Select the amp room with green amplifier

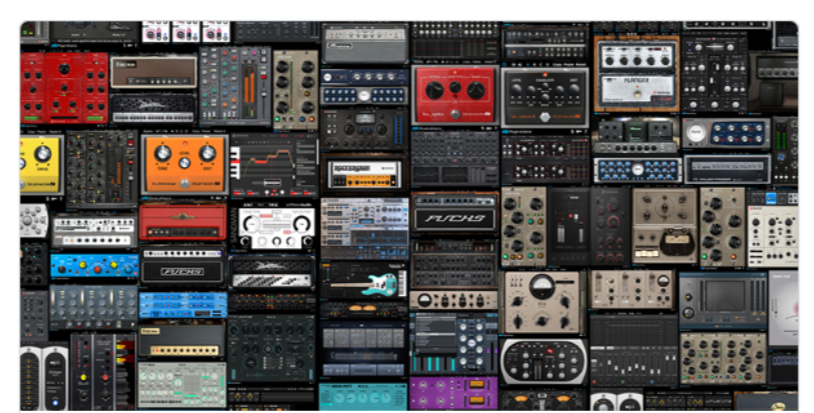636,134
